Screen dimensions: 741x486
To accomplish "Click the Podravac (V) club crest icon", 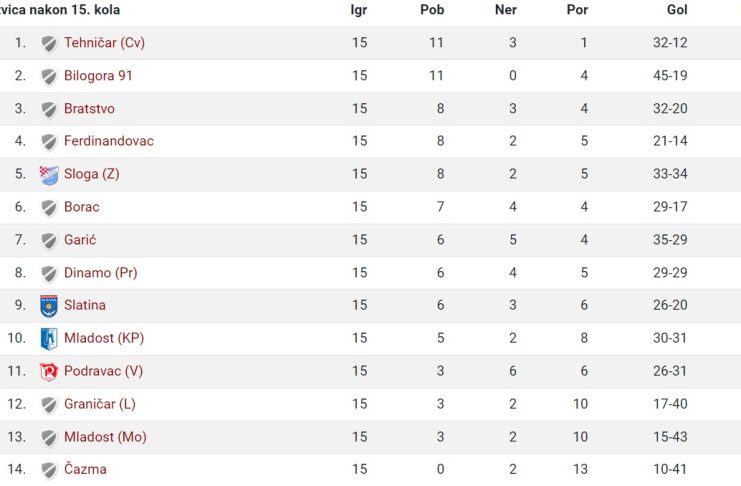I will (x=49, y=372).
